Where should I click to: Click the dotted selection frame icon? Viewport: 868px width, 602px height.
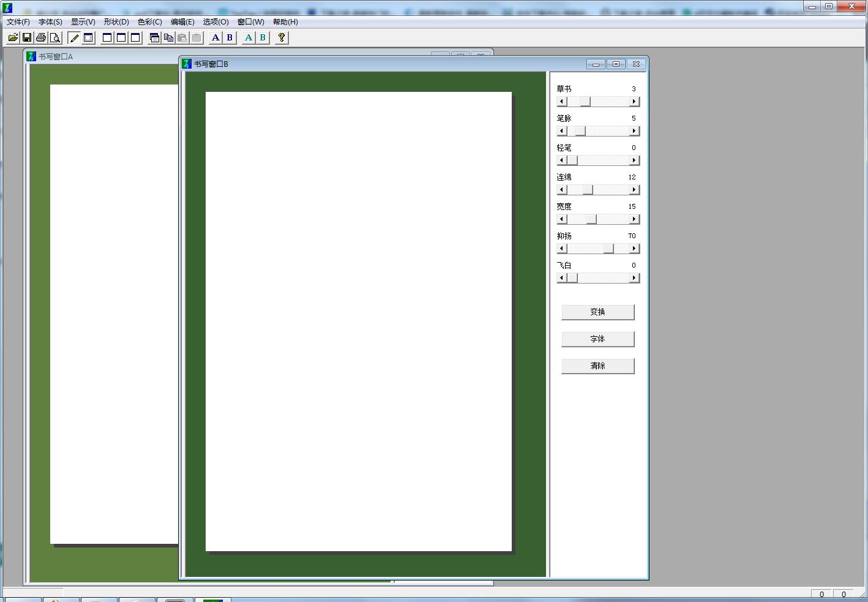[x=88, y=38]
